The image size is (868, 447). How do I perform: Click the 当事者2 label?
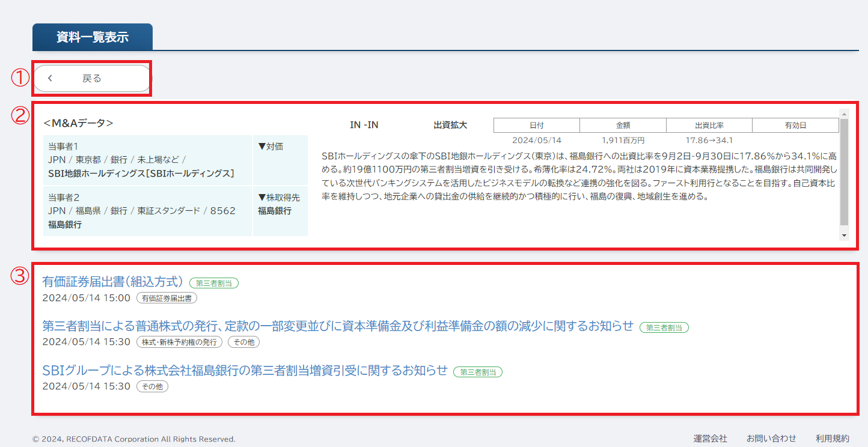(64, 197)
